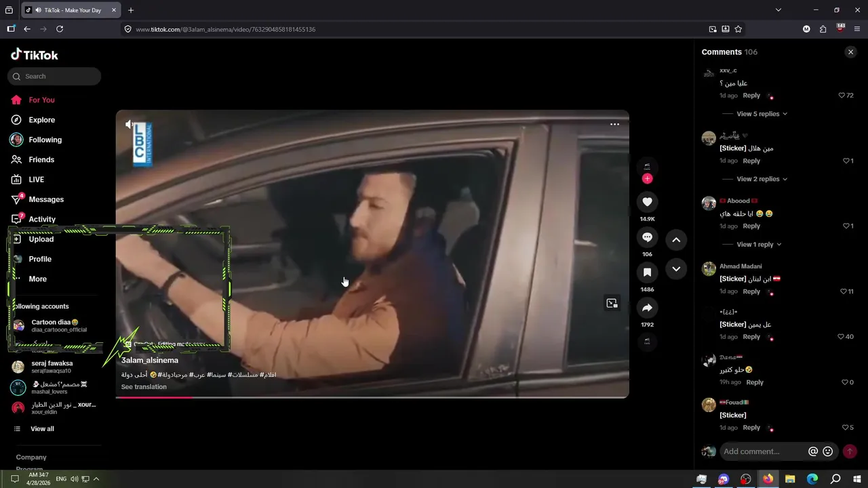Open 3alam_alsinema creator profile
This screenshot has width=868, height=488.
coord(150,361)
